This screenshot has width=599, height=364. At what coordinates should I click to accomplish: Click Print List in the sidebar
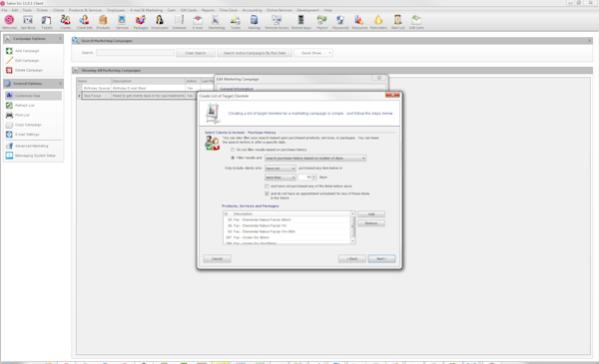[x=22, y=115]
